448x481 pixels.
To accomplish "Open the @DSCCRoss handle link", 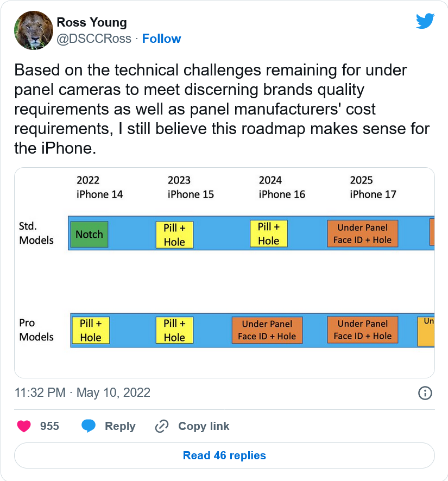I will [94, 39].
